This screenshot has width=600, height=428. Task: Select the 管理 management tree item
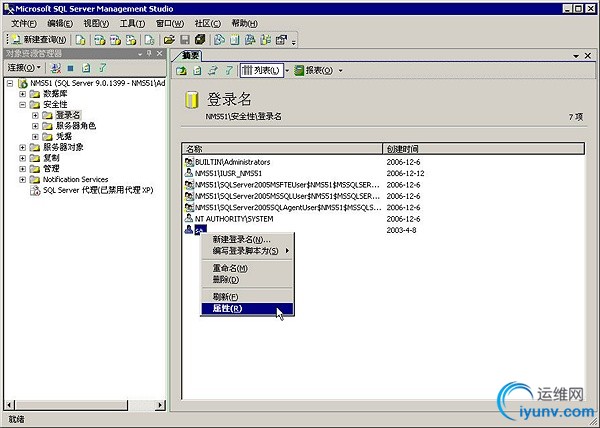click(51, 169)
